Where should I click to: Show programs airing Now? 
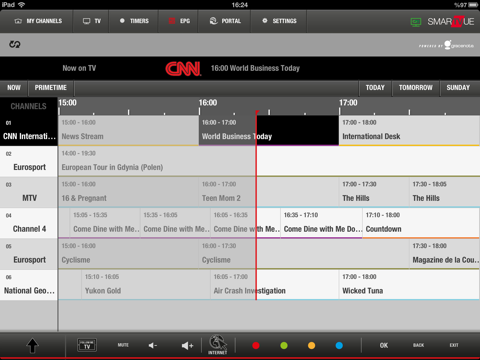(x=14, y=88)
